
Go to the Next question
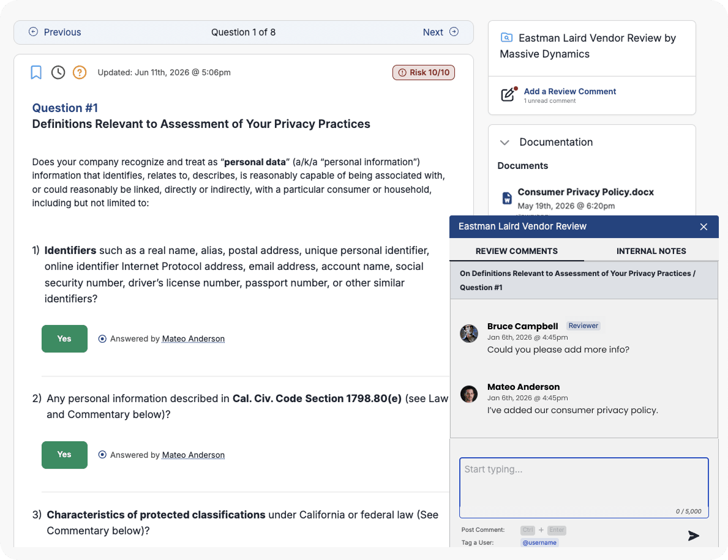pyautogui.click(x=441, y=32)
